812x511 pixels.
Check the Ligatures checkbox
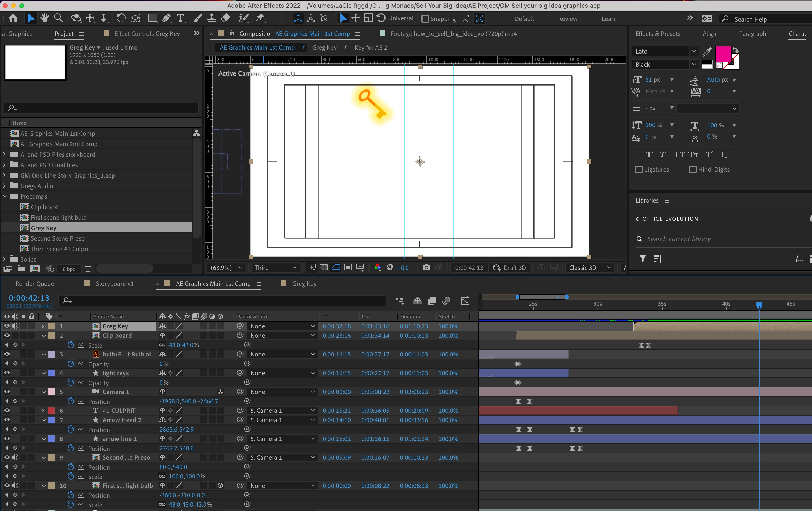click(639, 169)
